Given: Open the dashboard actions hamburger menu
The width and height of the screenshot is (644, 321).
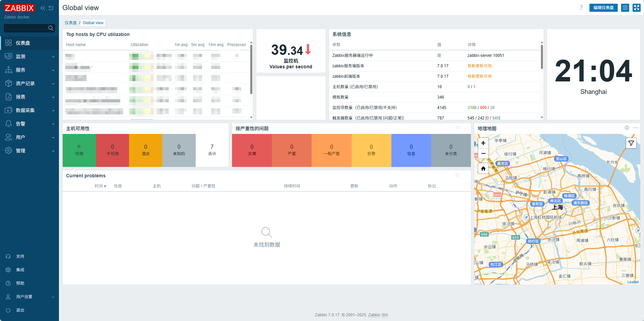Looking at the screenshot, I should (625, 8).
